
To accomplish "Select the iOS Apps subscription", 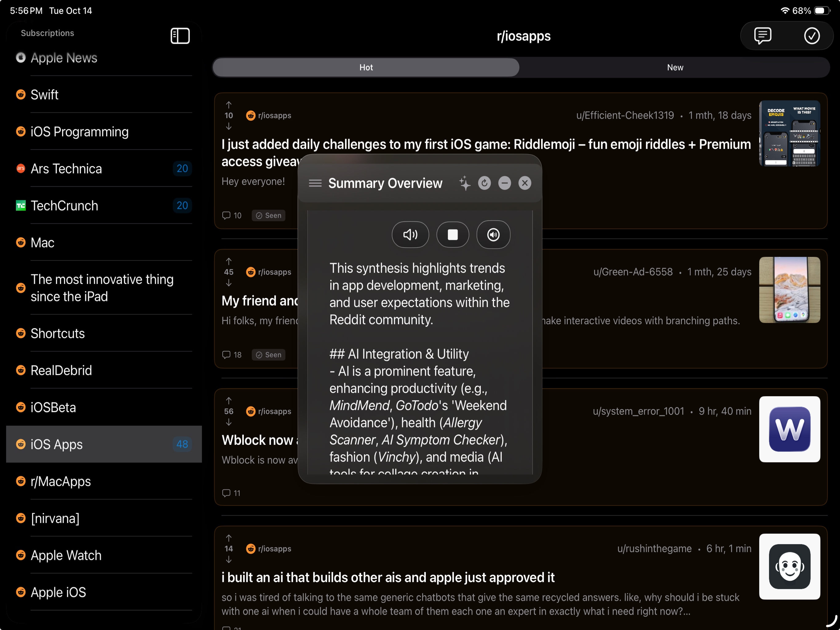I will [x=104, y=444].
